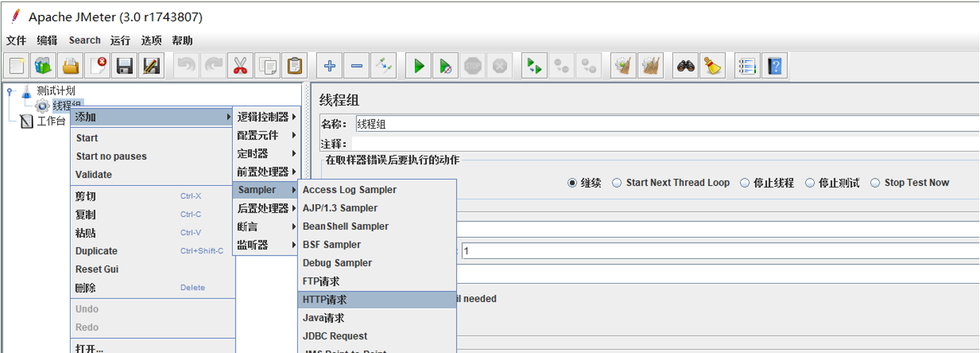Image resolution: width=980 pixels, height=353 pixels.
Task: Click Start no pauses toolbar icon
Action: [445, 66]
